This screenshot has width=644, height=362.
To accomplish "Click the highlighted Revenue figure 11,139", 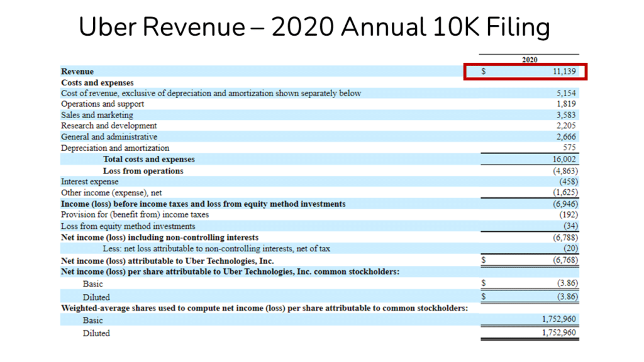I will pos(564,72).
